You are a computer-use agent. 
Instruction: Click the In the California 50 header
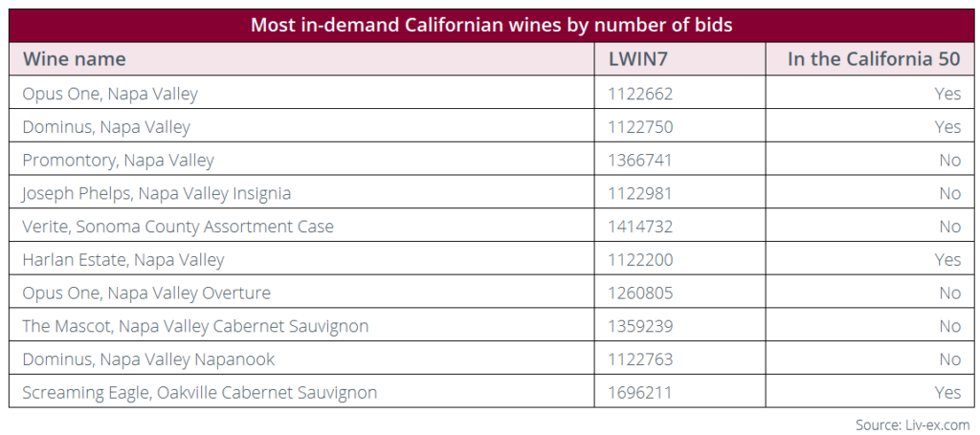(x=874, y=58)
